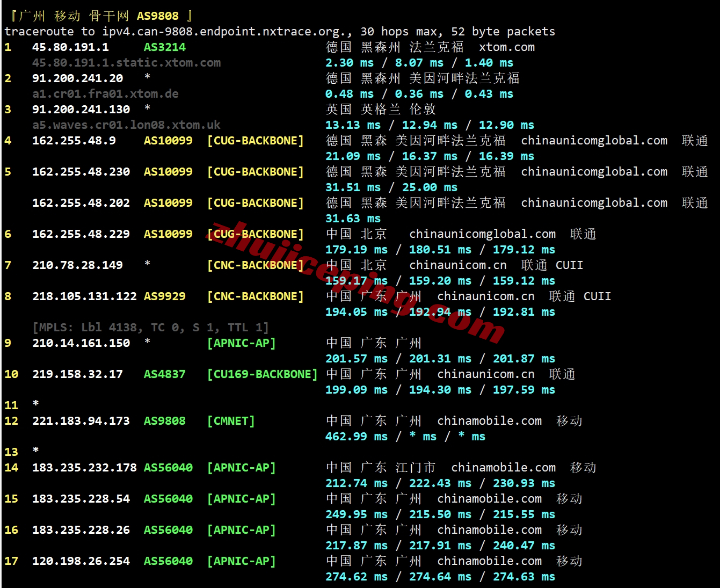Select IP 183.235.228.26

click(x=81, y=530)
